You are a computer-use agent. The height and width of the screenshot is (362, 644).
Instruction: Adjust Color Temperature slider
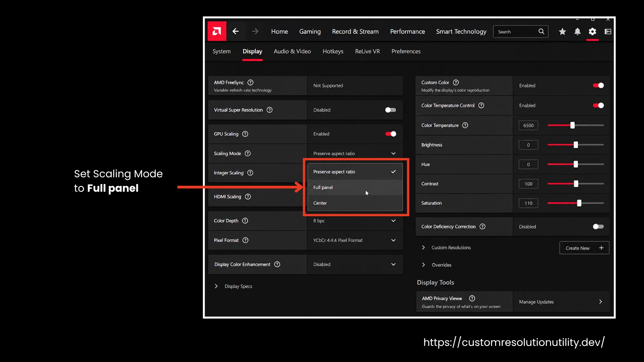tap(576, 125)
